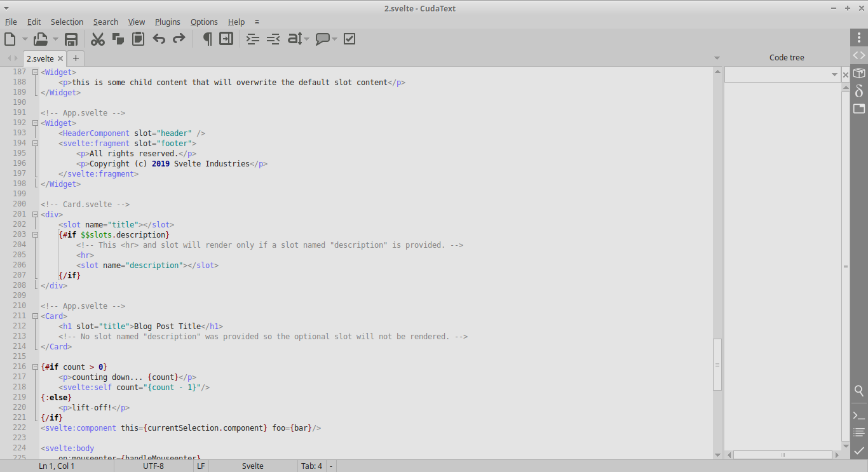The height and width of the screenshot is (472, 868).
Task: Collapse the fold at line 192
Action: point(36,123)
